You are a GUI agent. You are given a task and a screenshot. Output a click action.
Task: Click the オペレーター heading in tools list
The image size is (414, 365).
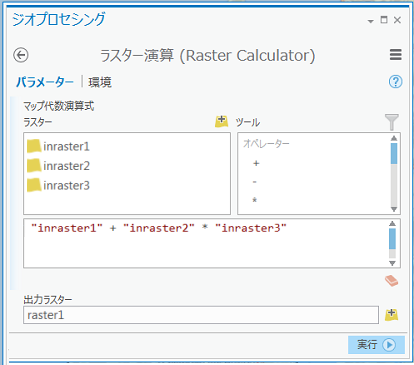point(266,144)
